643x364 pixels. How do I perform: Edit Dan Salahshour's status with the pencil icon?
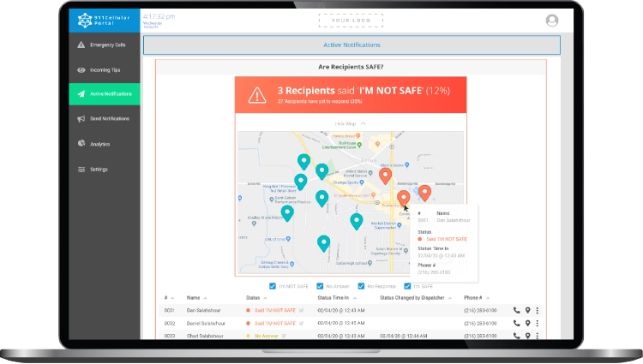tap(302, 310)
